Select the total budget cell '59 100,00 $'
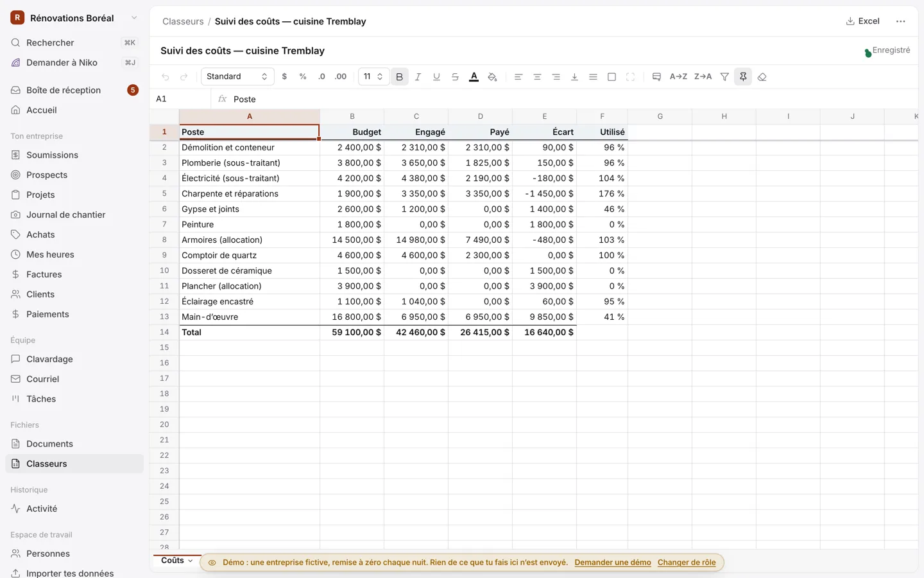Screen dimensions: 924x578 [x=352, y=333]
